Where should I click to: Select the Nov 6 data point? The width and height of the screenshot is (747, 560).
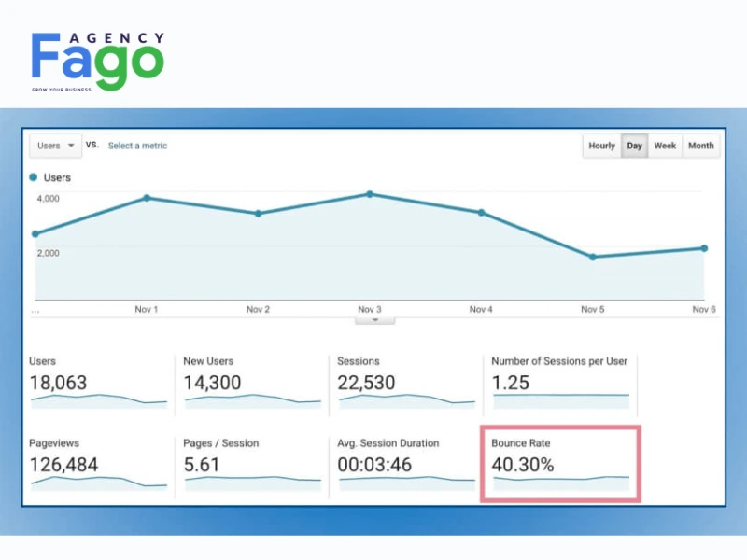[x=704, y=248]
